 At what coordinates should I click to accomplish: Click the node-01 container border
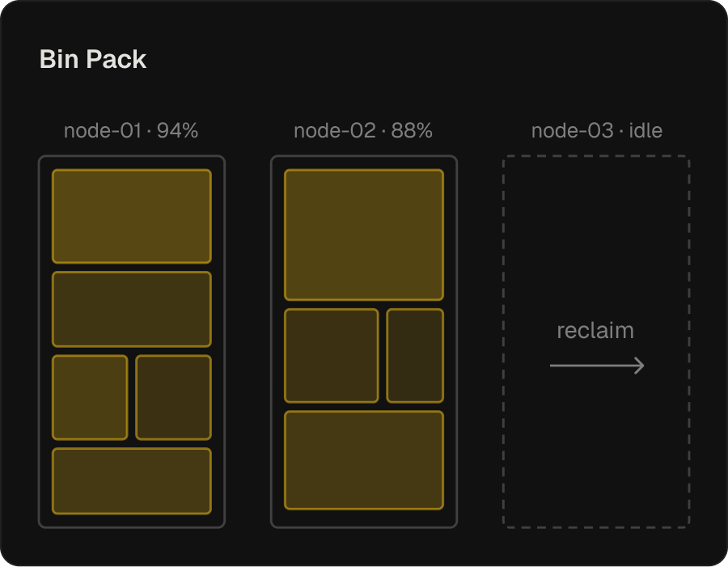(39, 342)
